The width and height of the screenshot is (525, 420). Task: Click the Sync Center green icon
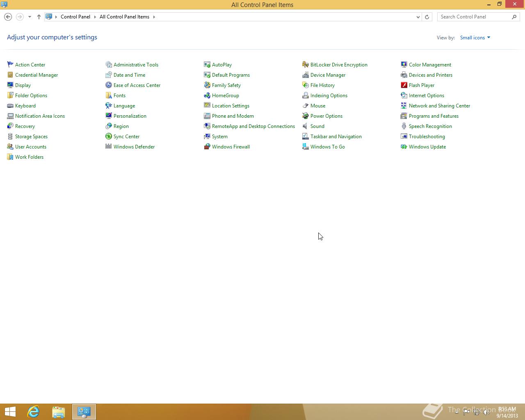click(x=109, y=136)
